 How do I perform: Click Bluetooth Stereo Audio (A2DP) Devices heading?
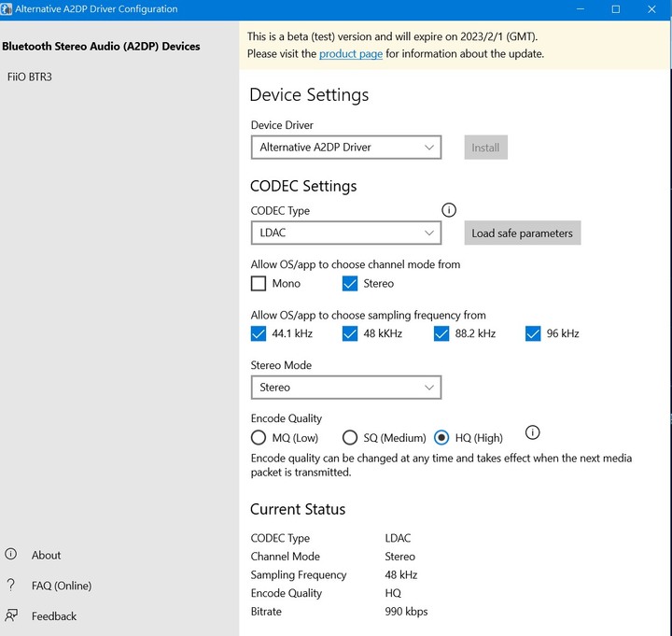[x=101, y=47]
